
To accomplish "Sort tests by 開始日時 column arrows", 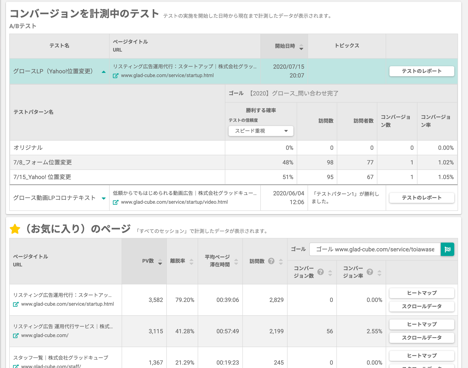I will tap(301, 47).
